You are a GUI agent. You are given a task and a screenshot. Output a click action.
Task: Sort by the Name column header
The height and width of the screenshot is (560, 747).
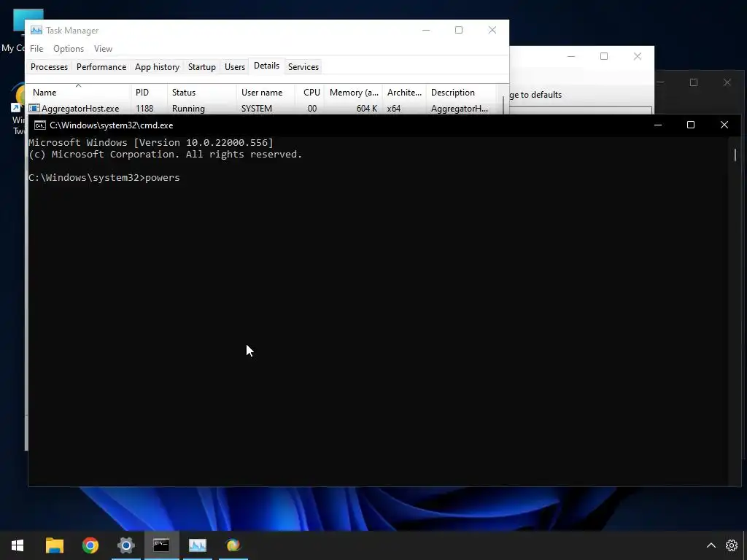coord(79,93)
